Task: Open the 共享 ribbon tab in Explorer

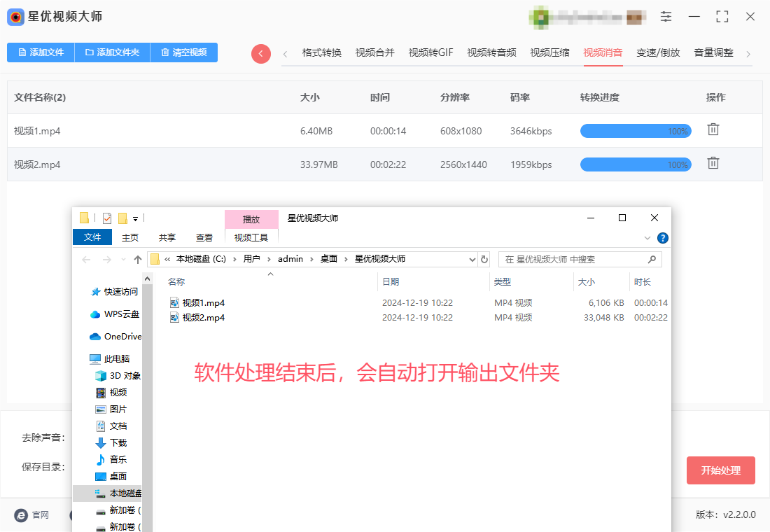Action: click(167, 238)
